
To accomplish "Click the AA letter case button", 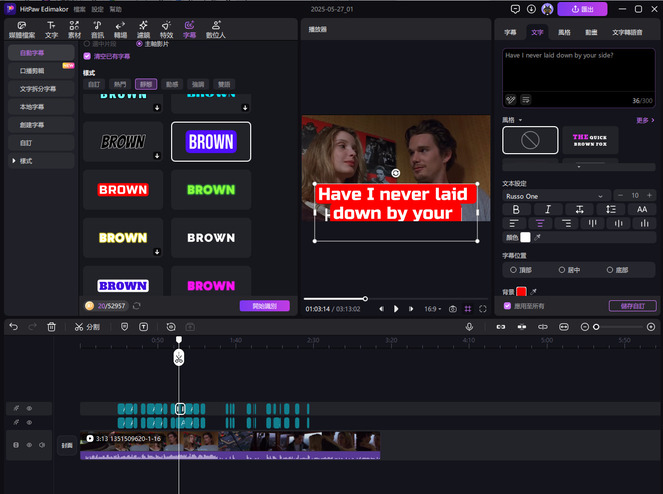I will pyautogui.click(x=642, y=209).
